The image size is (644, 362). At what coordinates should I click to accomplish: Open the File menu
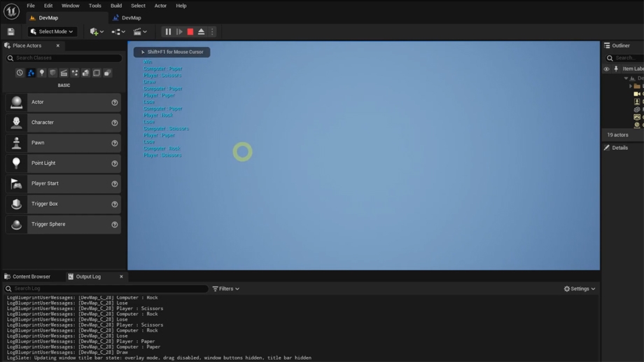pos(31,6)
